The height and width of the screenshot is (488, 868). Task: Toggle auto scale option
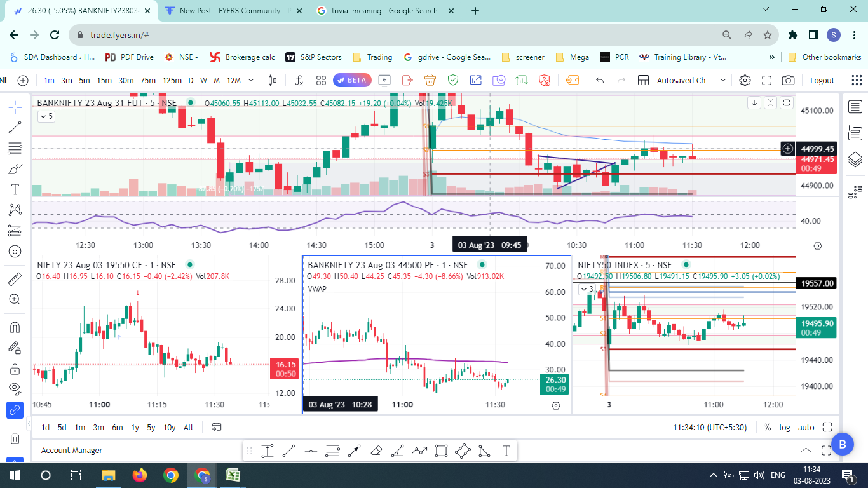click(x=806, y=428)
